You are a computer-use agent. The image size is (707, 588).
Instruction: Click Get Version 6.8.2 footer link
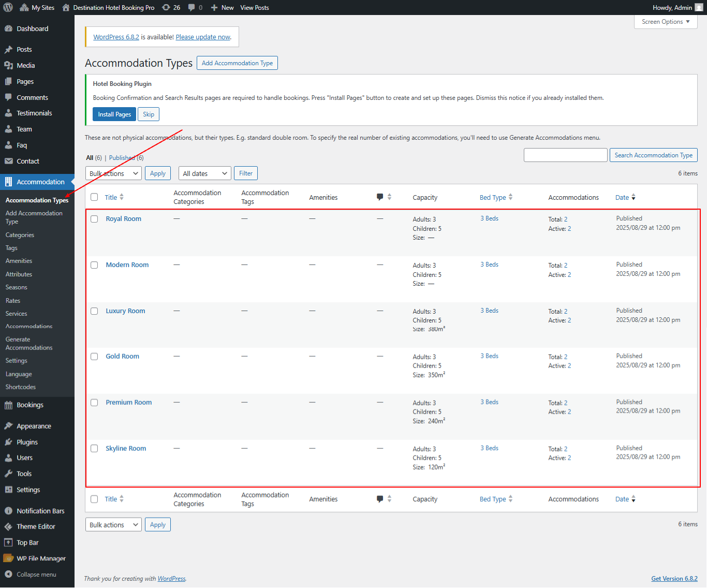[x=674, y=579]
